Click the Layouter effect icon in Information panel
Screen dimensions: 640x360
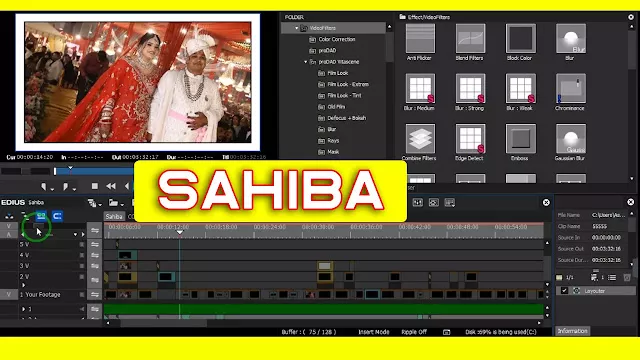[x=576, y=291]
